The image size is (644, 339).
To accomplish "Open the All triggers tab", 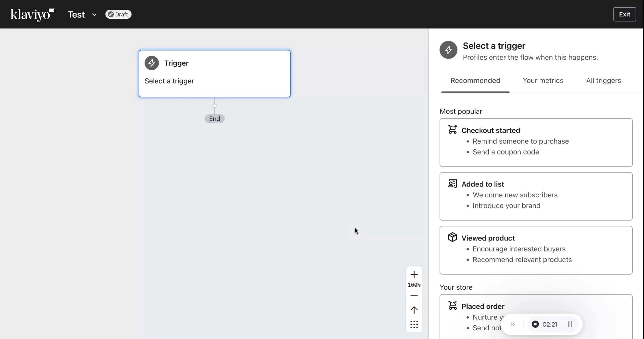I will (x=603, y=81).
